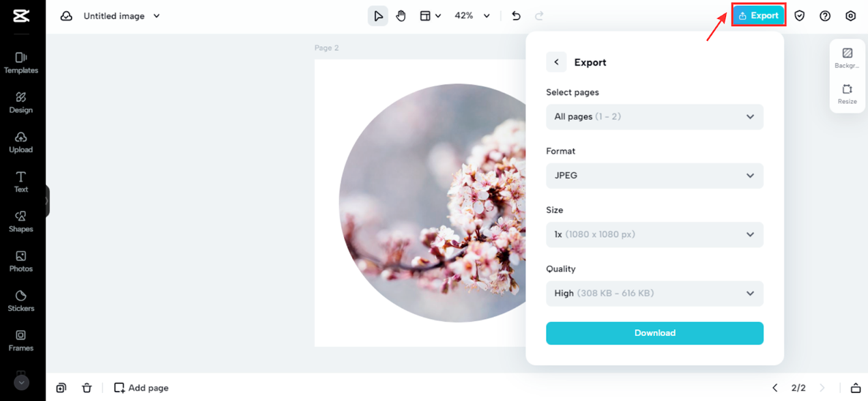Select the pointer selection tool
Screen dimensions: 868x401
(378, 16)
